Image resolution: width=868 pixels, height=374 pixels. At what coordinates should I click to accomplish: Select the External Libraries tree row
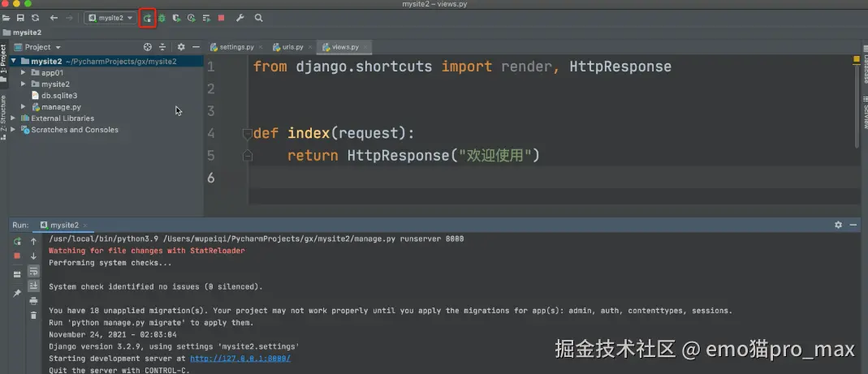tap(57, 118)
